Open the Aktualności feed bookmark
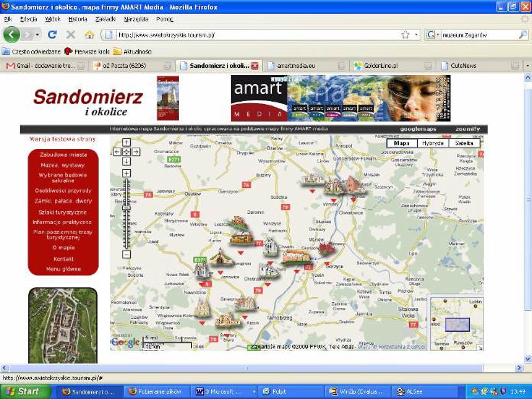Screen dimensions: 532x399 (132, 51)
